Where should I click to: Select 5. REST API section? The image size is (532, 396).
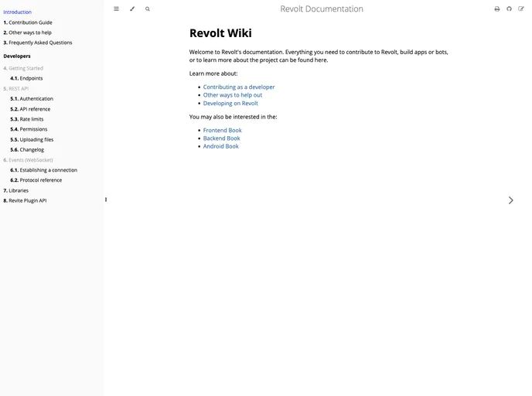coord(16,89)
